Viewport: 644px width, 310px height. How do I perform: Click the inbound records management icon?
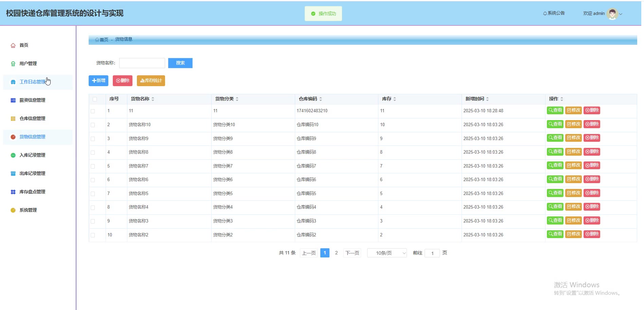click(x=13, y=155)
